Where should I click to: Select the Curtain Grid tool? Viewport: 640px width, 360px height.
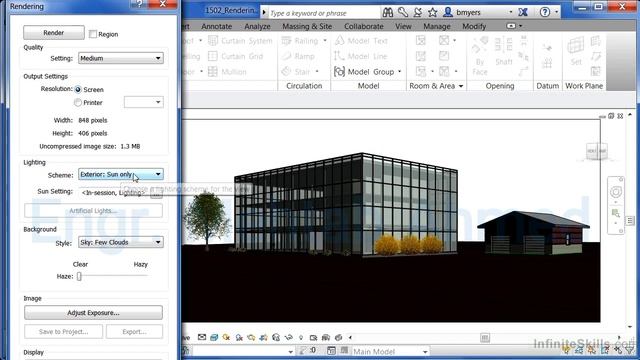(x=236, y=56)
